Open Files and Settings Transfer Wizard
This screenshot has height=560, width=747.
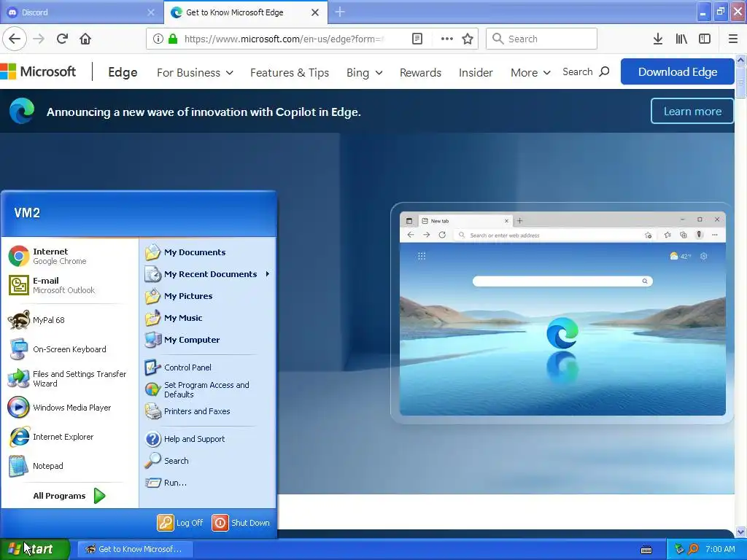69,378
